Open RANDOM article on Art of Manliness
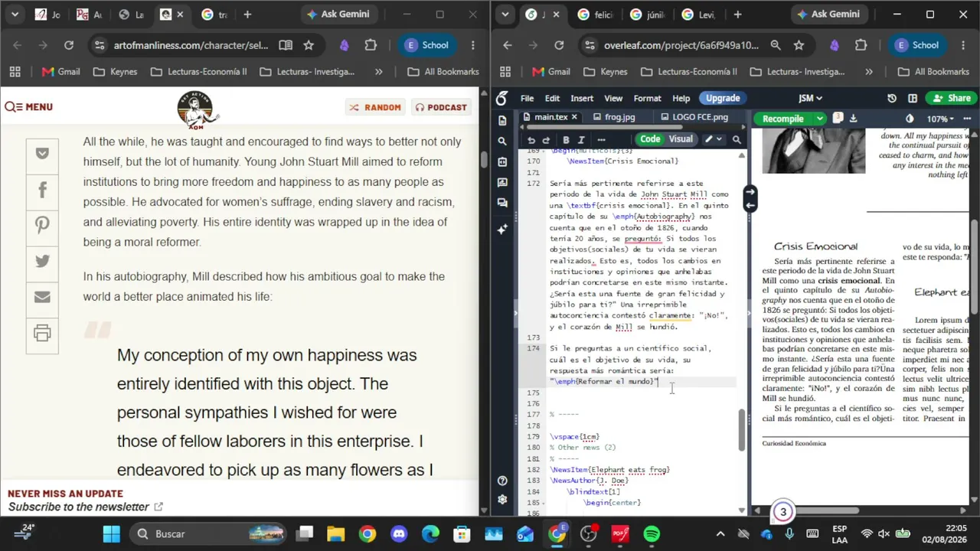The image size is (980, 551). 375,107
